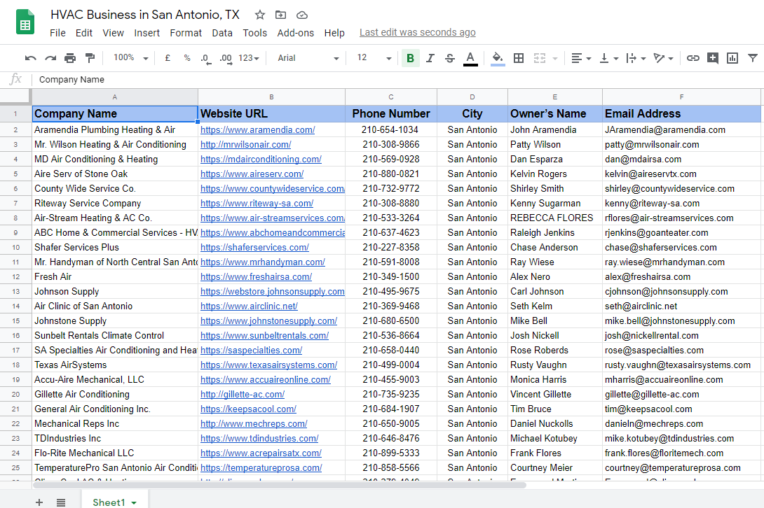This screenshot has width=764, height=508.
Task: Move document using the folder icon
Action: (281, 15)
